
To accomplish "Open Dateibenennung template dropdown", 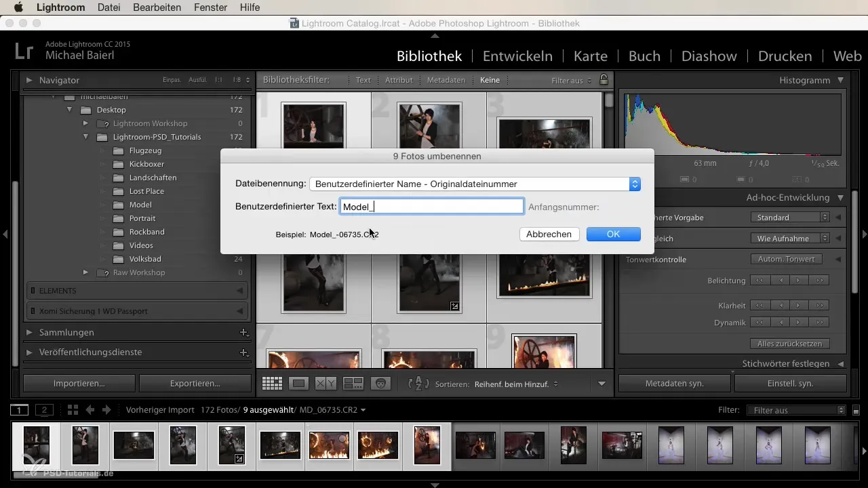I will [475, 184].
